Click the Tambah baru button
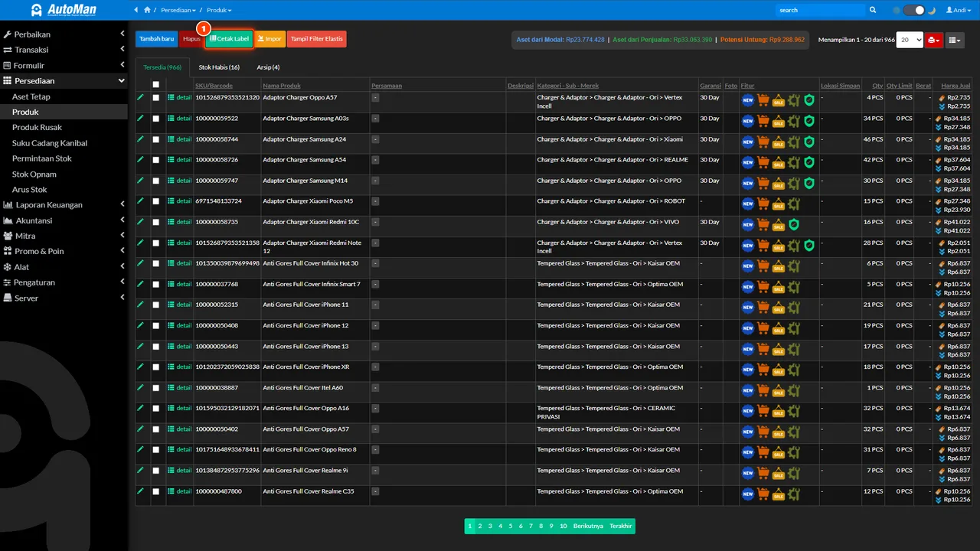980x551 pixels. [156, 39]
